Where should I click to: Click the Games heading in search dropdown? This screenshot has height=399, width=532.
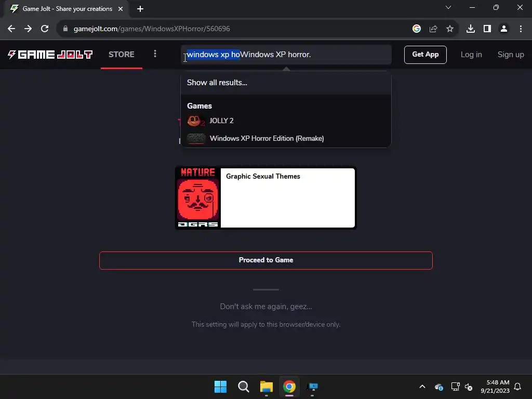click(199, 106)
